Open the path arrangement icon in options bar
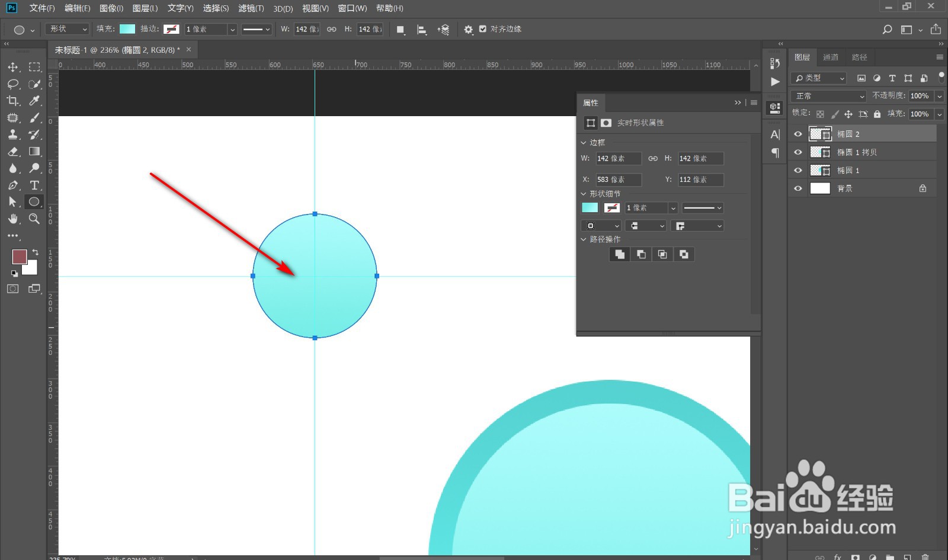 pyautogui.click(x=443, y=30)
